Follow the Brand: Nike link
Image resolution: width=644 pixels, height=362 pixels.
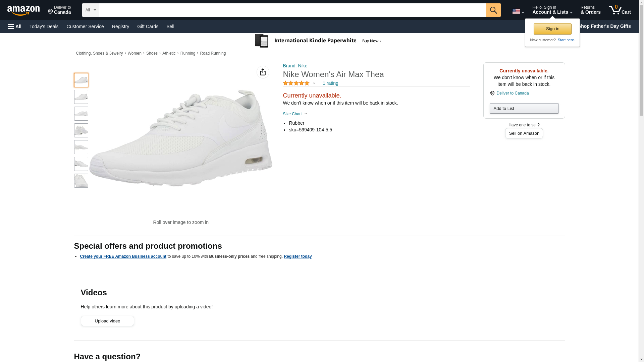tap(295, 66)
